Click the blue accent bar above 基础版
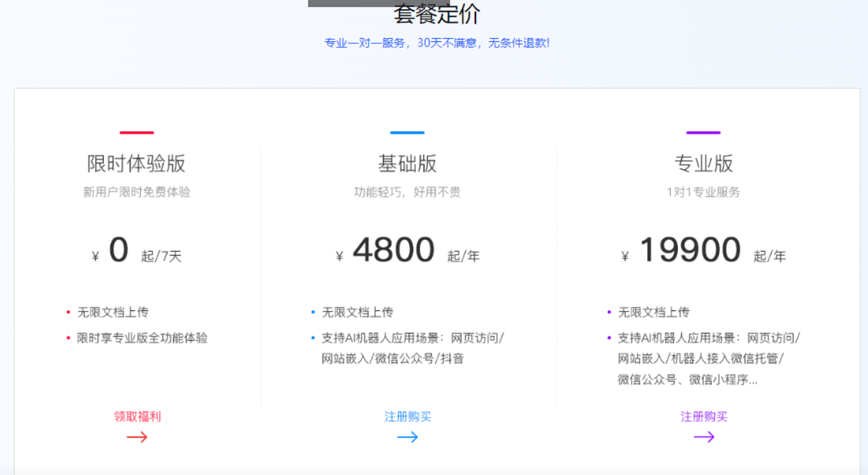Image resolution: width=868 pixels, height=475 pixels. click(x=408, y=132)
